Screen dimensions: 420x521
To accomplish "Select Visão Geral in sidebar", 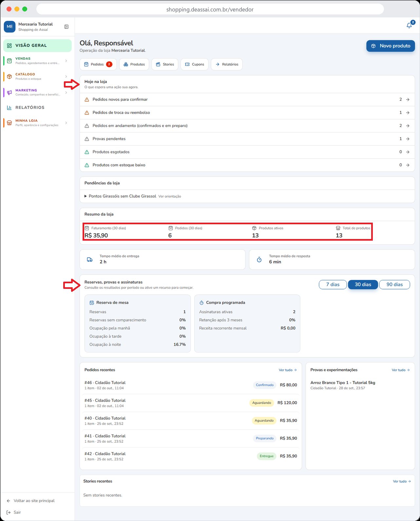I will (x=37, y=46).
